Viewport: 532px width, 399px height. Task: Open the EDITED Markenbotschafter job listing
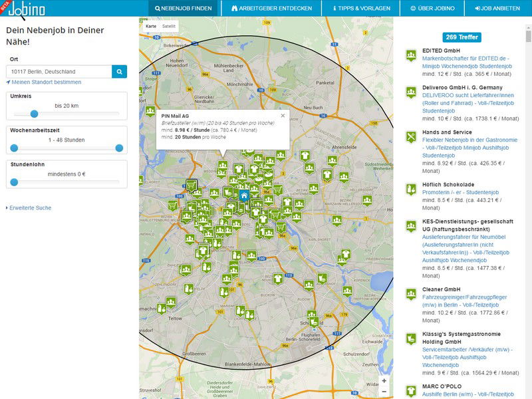coord(467,62)
